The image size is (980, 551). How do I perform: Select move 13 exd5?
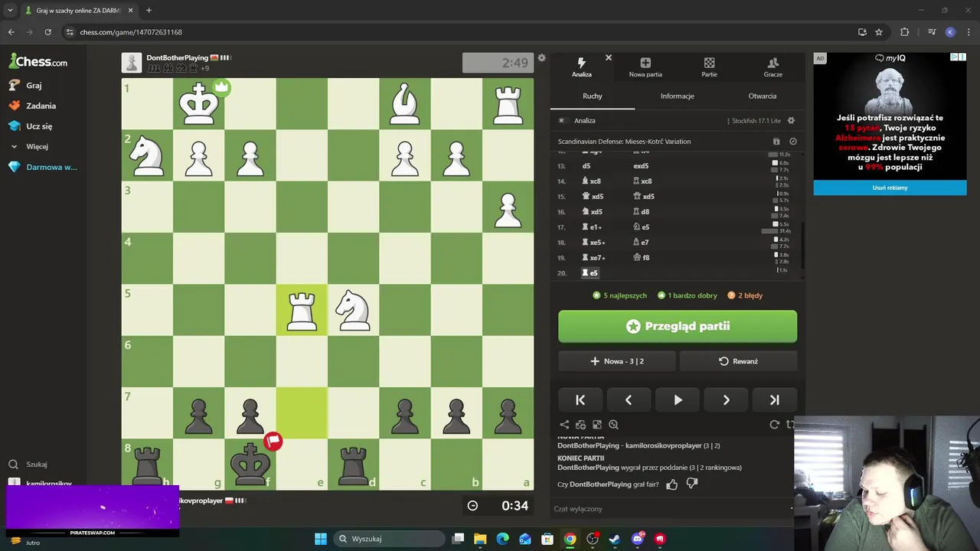point(641,165)
